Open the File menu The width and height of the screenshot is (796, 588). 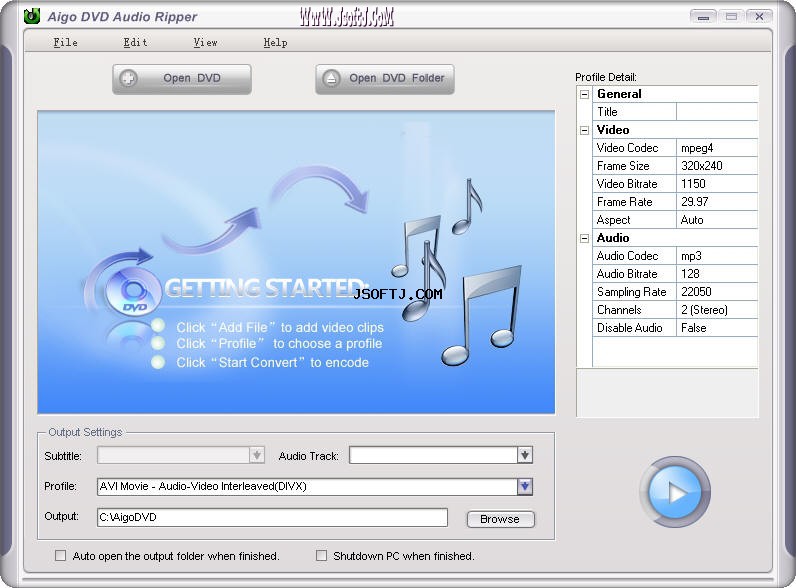click(x=65, y=43)
